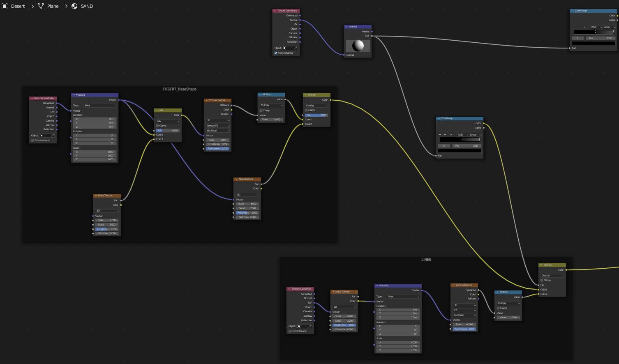Click the SAND material sphere icon
This screenshot has height=364, width=619.
[74, 6]
